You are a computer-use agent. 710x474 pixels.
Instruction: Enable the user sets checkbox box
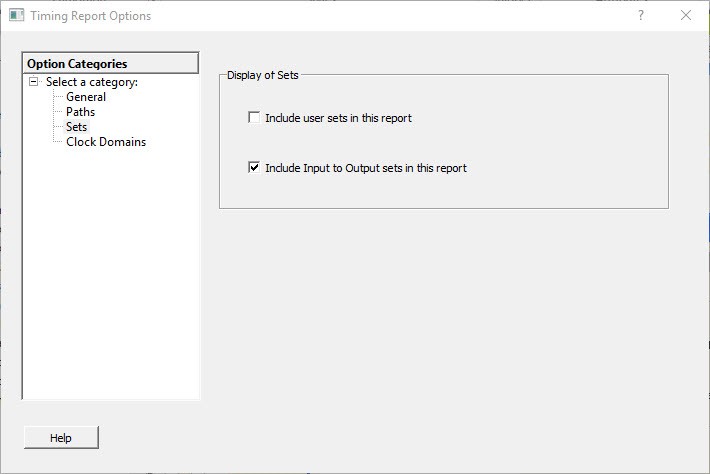[254, 118]
